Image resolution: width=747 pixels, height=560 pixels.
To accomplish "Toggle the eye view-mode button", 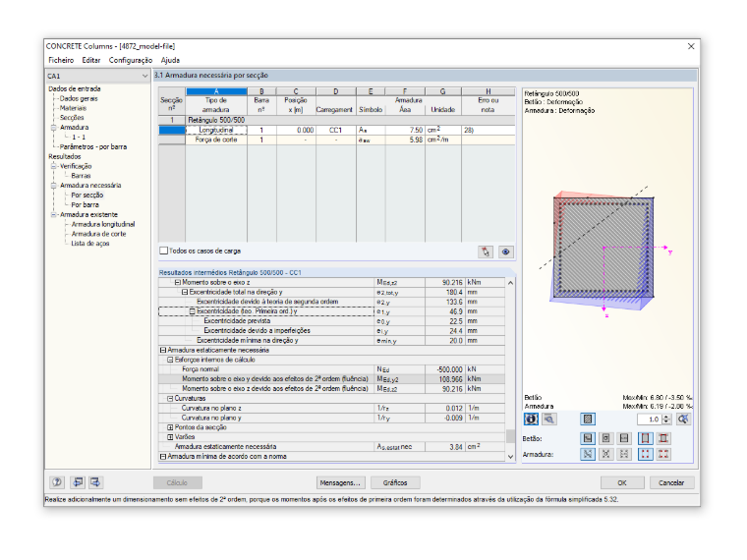I will (506, 252).
